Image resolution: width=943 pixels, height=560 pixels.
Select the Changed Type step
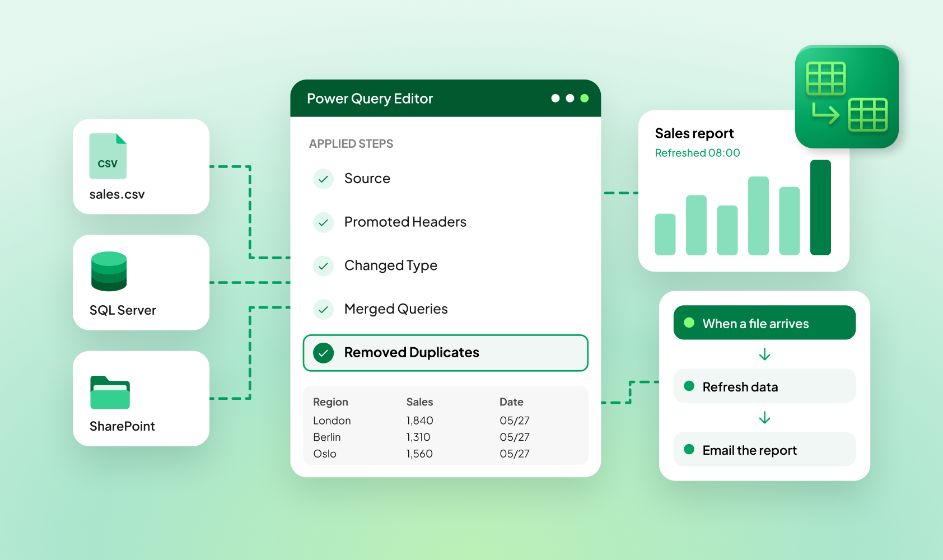(445, 265)
